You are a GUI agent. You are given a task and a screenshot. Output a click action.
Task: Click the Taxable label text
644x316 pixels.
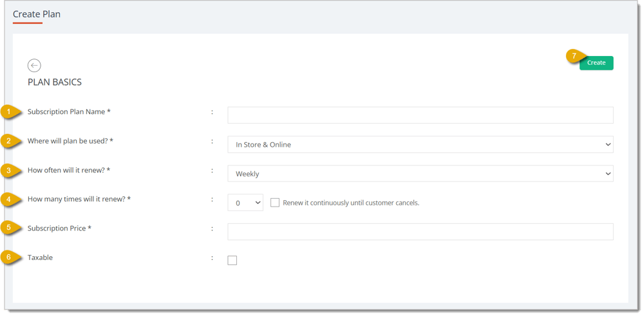[40, 257]
